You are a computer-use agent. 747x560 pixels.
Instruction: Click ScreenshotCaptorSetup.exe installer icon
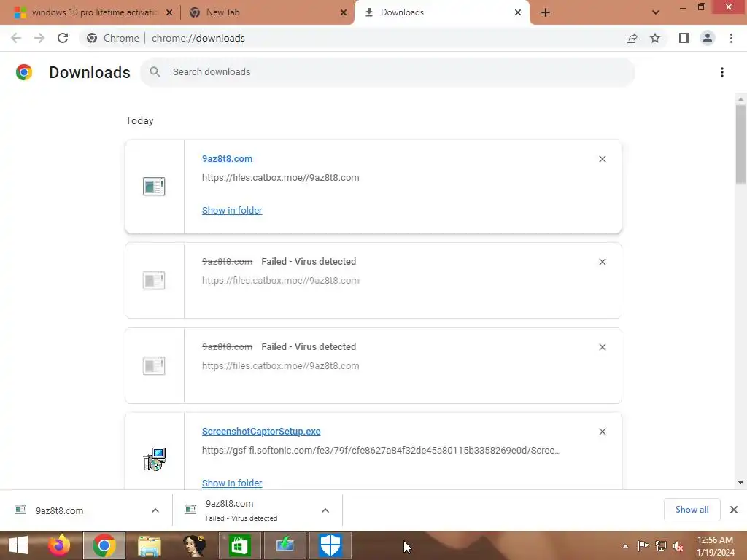155,459
